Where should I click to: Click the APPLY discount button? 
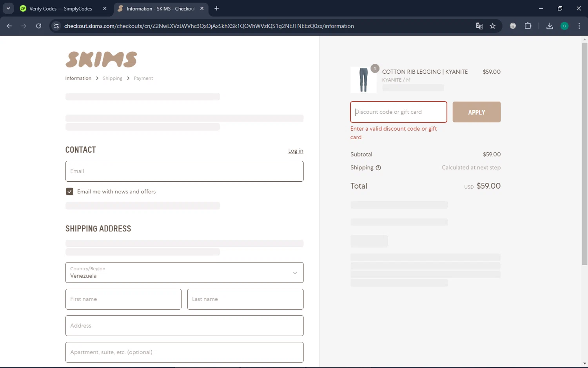click(476, 112)
